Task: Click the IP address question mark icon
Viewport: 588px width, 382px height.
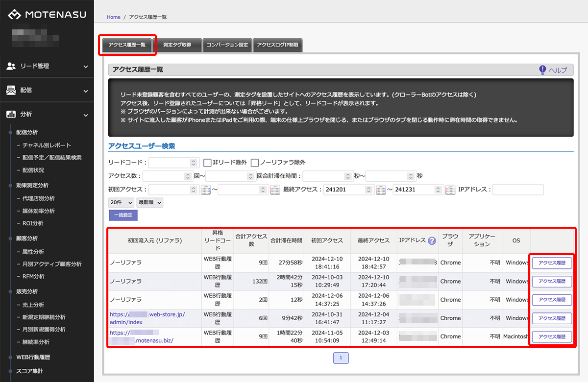Action: [432, 240]
